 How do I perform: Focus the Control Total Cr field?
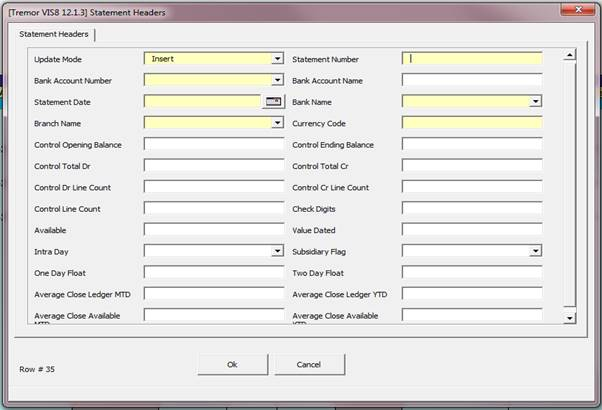[x=472, y=166]
